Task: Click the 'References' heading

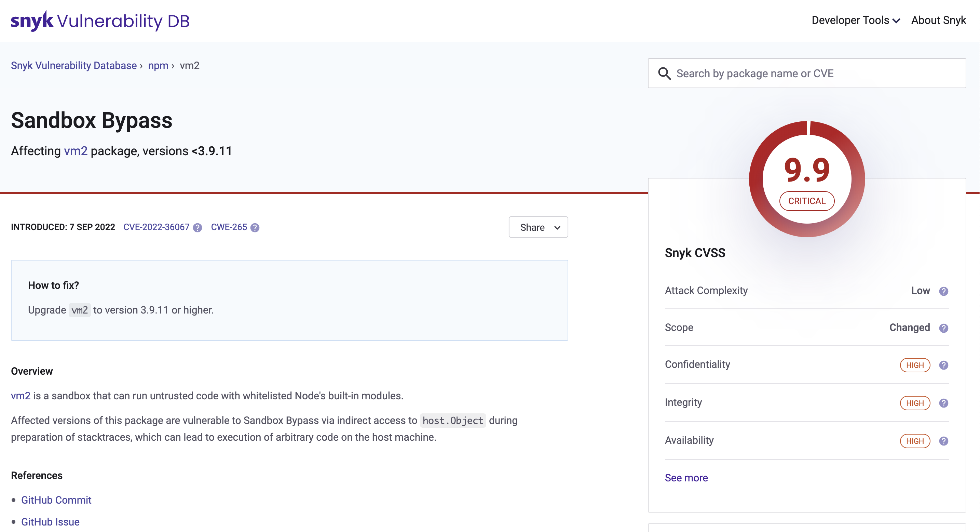Action: 37,476
